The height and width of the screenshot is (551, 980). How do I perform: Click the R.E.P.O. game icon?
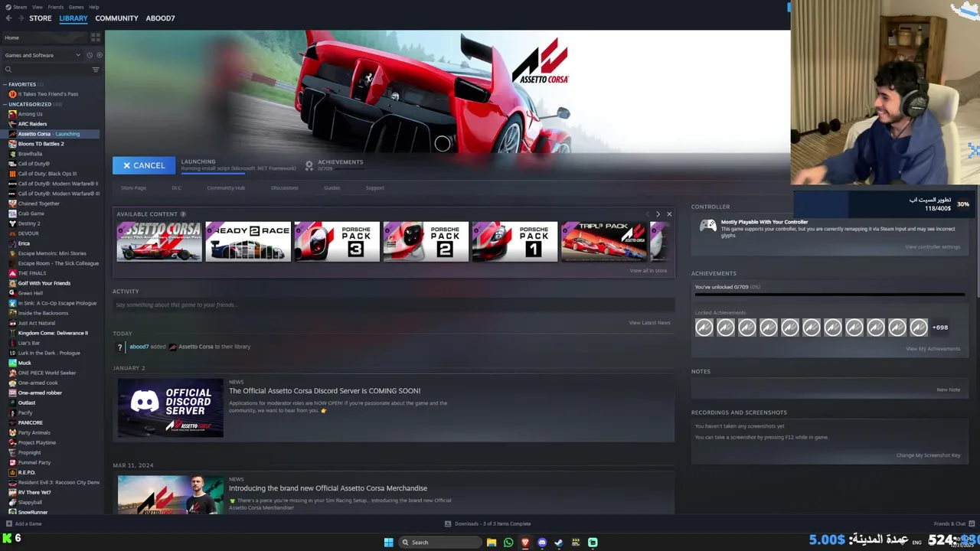coord(12,472)
